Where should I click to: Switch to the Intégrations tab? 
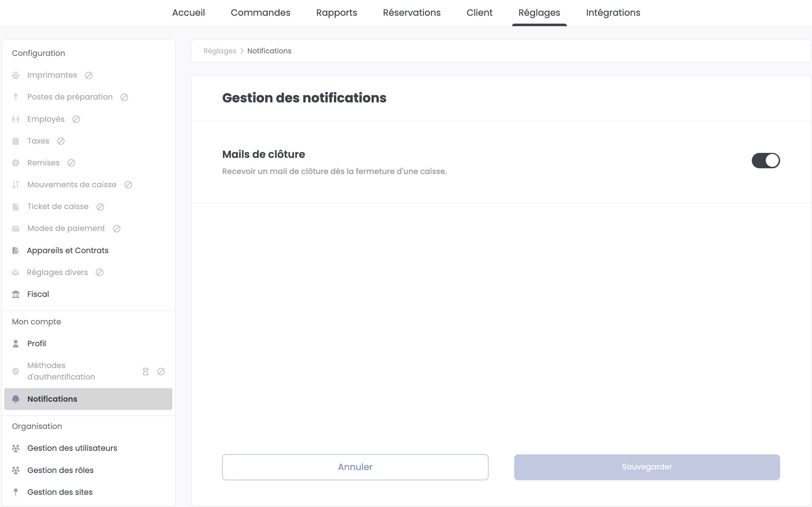pos(613,13)
